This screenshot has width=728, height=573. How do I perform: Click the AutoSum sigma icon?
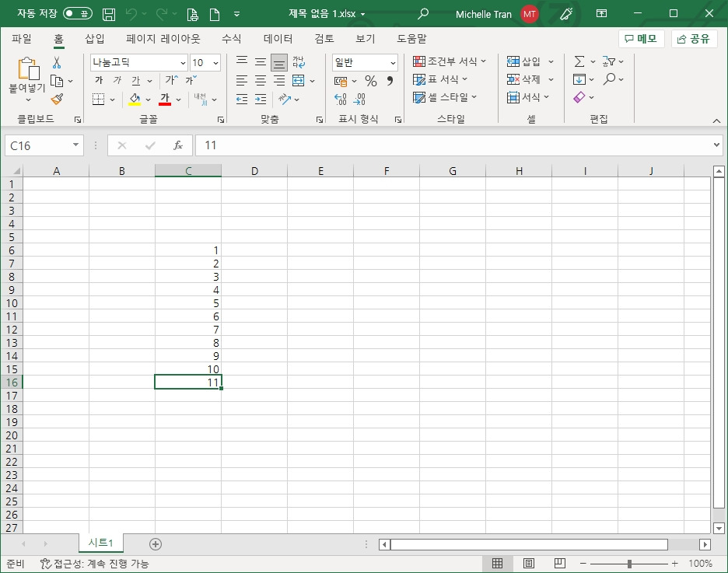579,61
